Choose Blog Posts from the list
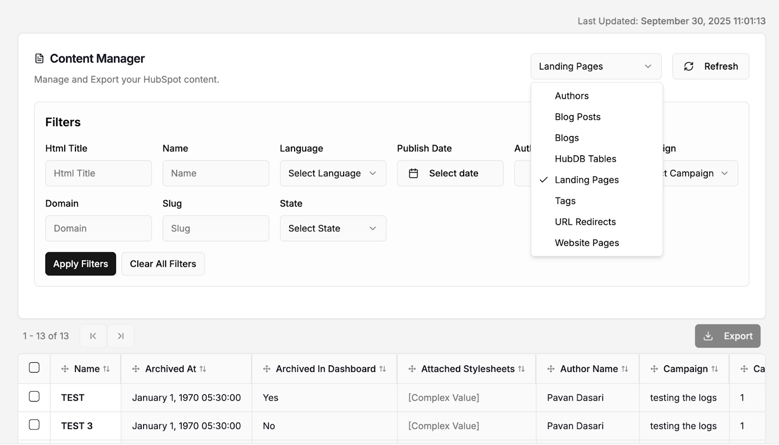The height and width of the screenshot is (445, 779). 577,117
